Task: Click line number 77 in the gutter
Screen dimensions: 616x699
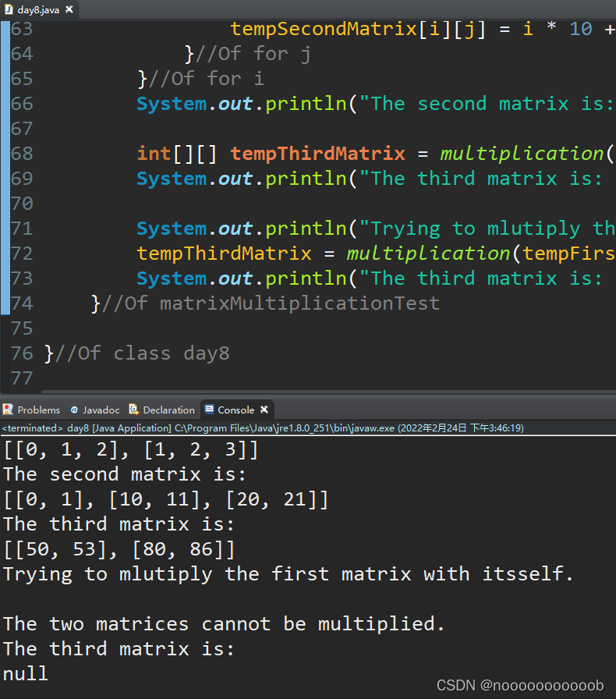Action: tap(22, 379)
